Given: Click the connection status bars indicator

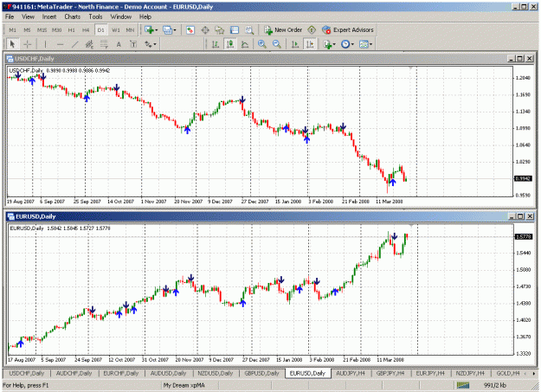Looking at the screenshot, I should coord(463,385).
